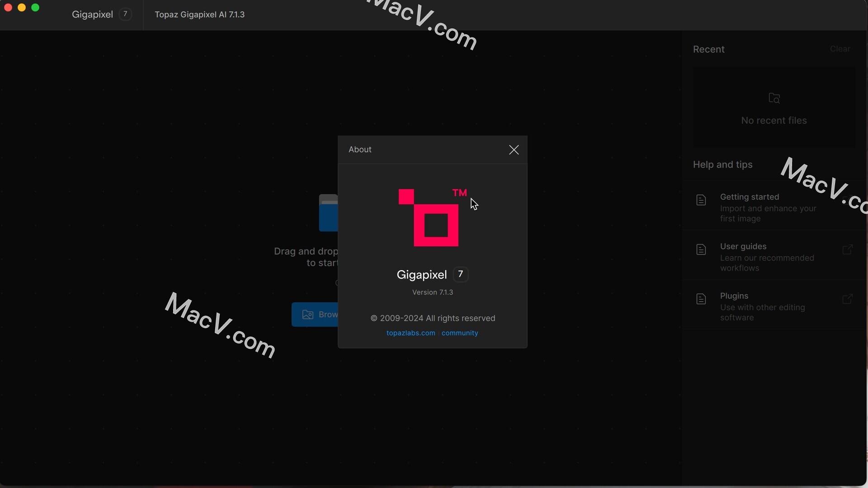Click the version 7 badge in About dialog
Viewport: 868px width, 488px height.
pyautogui.click(x=460, y=274)
